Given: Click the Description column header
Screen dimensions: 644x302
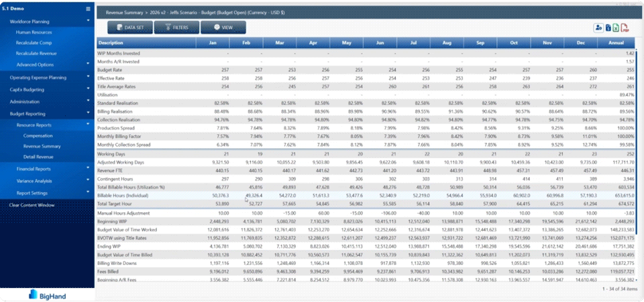Looking at the screenshot, I should coord(146,43).
